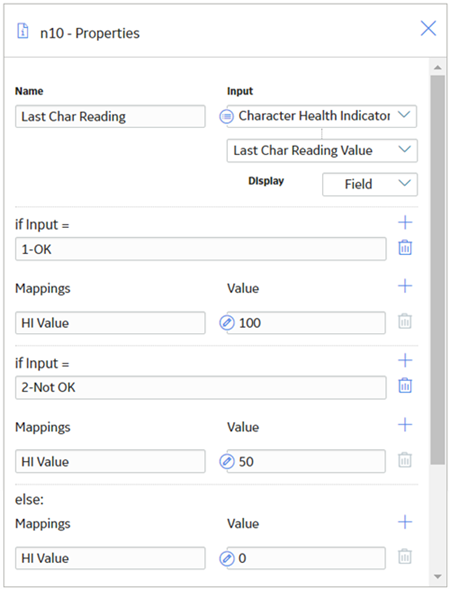
Task: Add a mapping under 2-Not OK condition
Action: tap(405, 424)
